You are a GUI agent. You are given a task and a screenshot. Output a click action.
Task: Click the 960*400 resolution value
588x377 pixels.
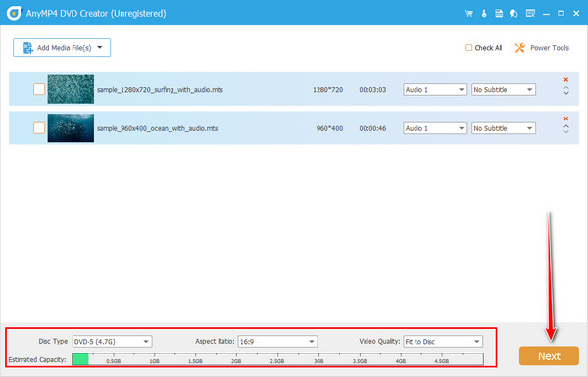pos(329,128)
